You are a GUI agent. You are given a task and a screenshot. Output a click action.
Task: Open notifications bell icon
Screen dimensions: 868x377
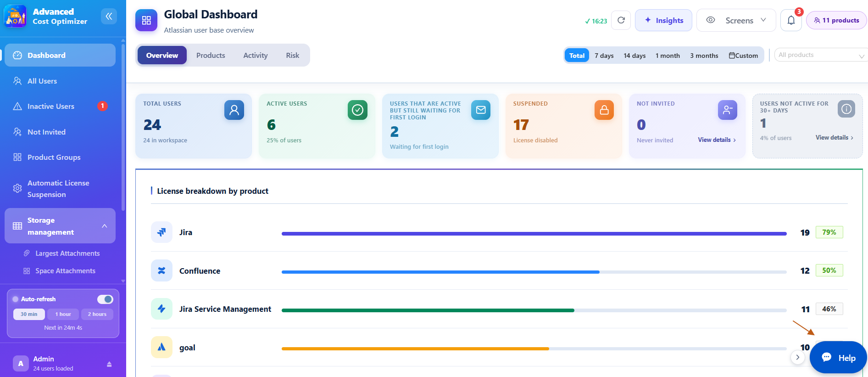pyautogui.click(x=791, y=20)
